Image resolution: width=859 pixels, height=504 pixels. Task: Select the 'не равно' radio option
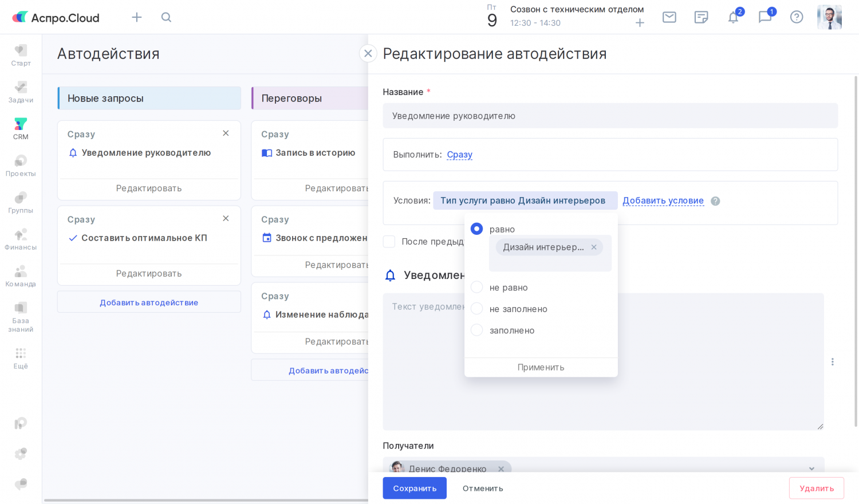coord(476,287)
